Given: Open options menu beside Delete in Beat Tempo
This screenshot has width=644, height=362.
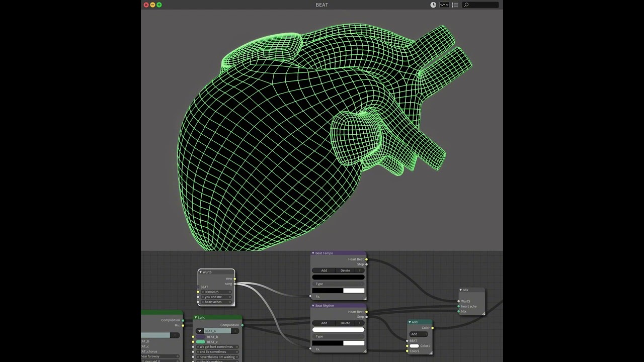Looking at the screenshot, I should (360, 270).
